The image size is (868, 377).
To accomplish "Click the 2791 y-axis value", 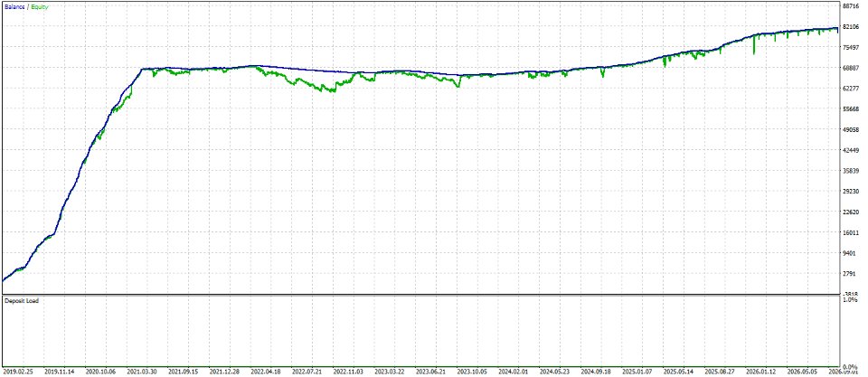I will click(x=848, y=273).
